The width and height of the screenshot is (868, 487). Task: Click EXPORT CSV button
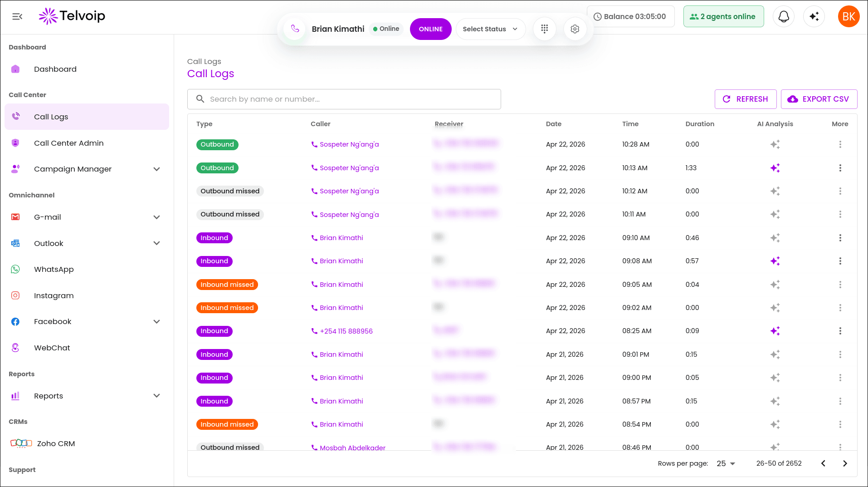point(819,99)
